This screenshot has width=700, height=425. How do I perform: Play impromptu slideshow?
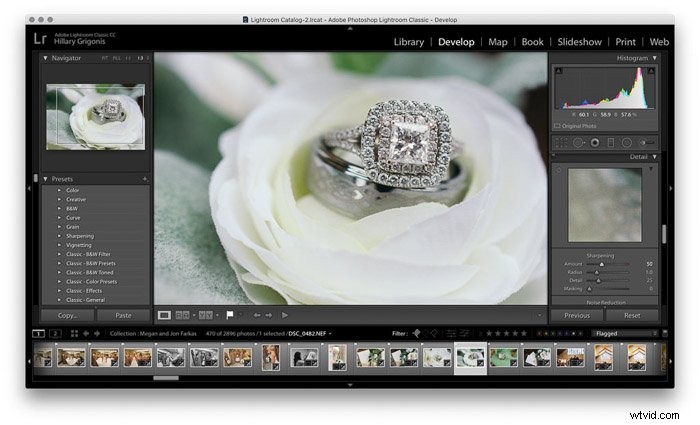tap(285, 315)
